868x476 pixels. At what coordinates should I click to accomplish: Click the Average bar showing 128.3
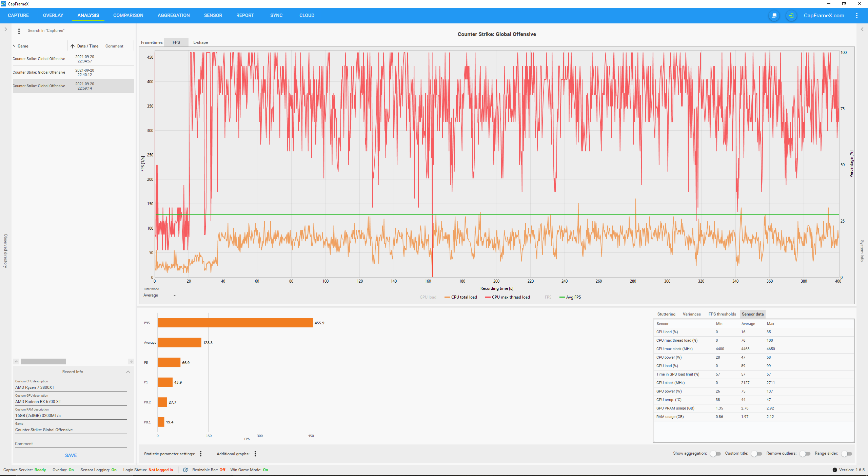[x=179, y=343]
